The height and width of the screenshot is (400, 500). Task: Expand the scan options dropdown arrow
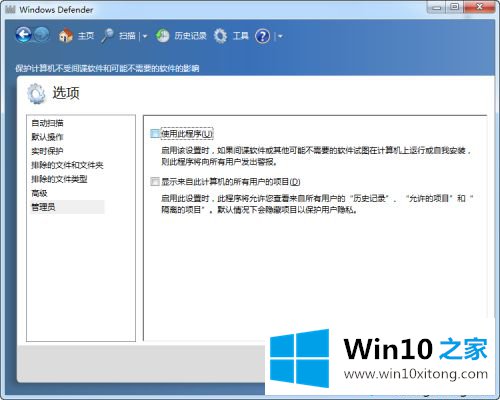pyautogui.click(x=145, y=36)
